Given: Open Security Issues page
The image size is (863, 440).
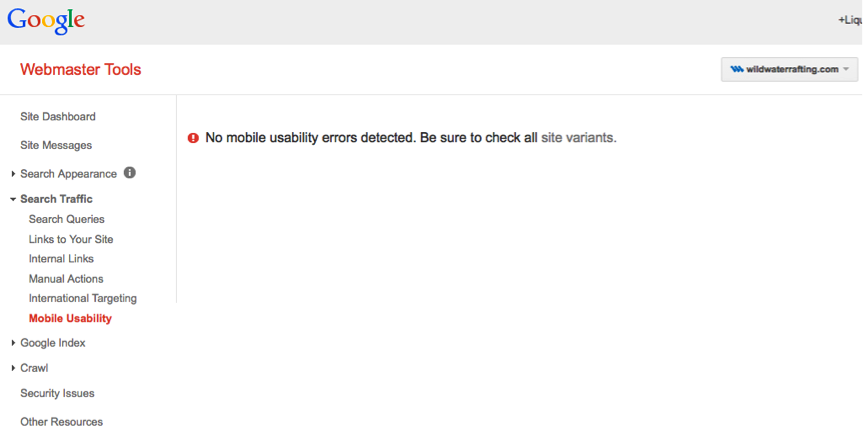Looking at the screenshot, I should tap(57, 393).
